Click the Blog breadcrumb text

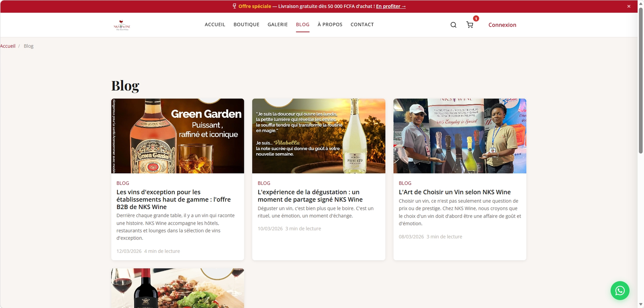tap(29, 46)
